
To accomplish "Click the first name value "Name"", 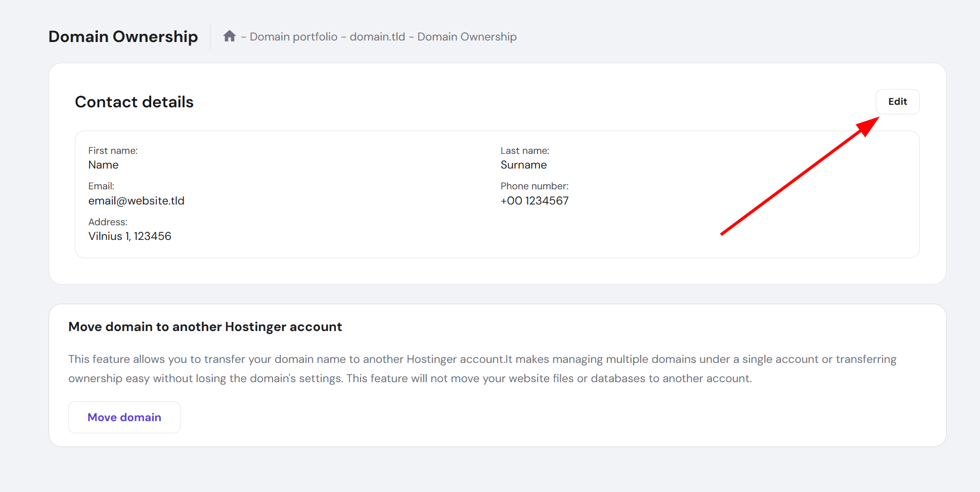I will coord(103,165).
